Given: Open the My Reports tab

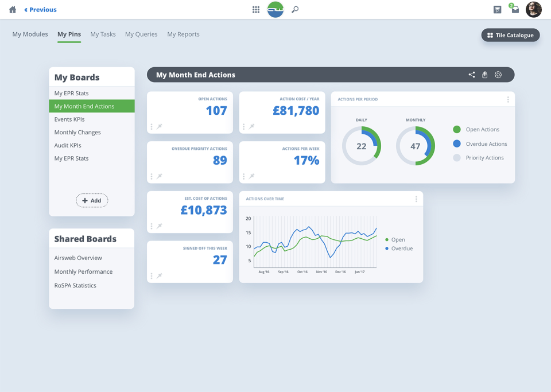Looking at the screenshot, I should pyautogui.click(x=184, y=34).
